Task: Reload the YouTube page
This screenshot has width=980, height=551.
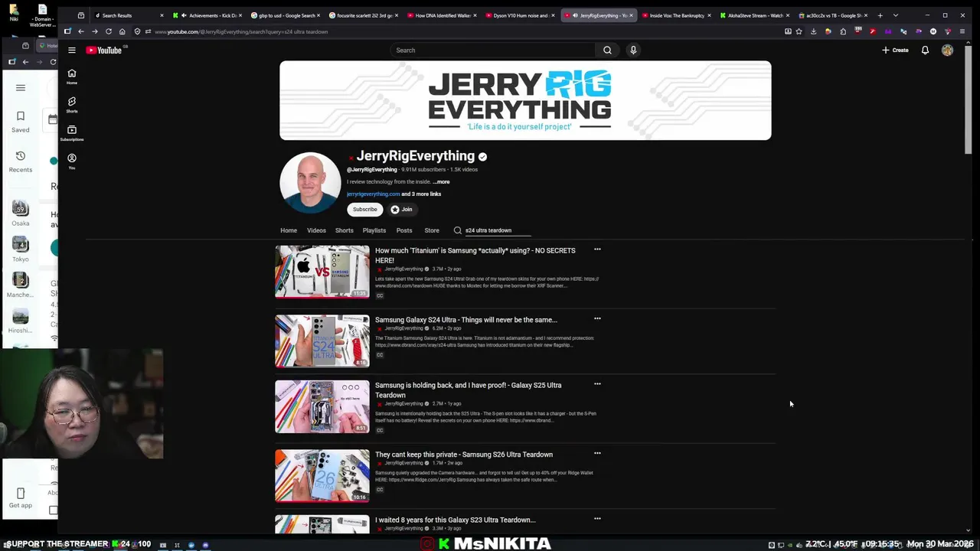Action: [x=108, y=31]
